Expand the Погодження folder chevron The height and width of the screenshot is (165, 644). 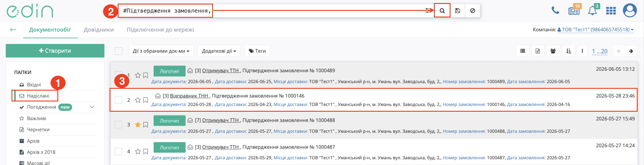point(92,107)
